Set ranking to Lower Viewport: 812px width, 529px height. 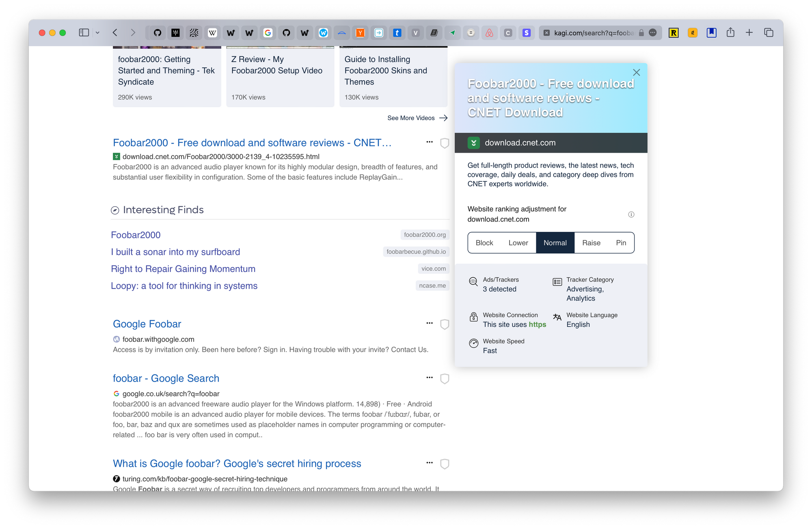(518, 243)
